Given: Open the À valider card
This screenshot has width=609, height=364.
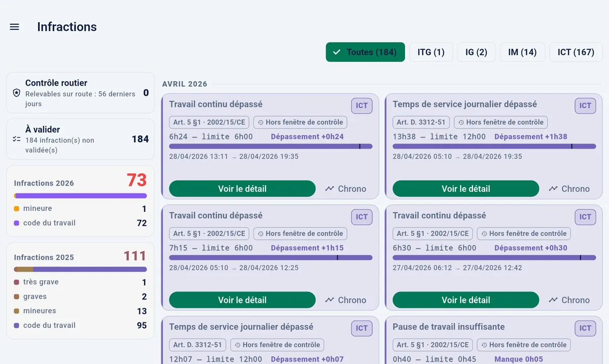Looking at the screenshot, I should point(80,139).
